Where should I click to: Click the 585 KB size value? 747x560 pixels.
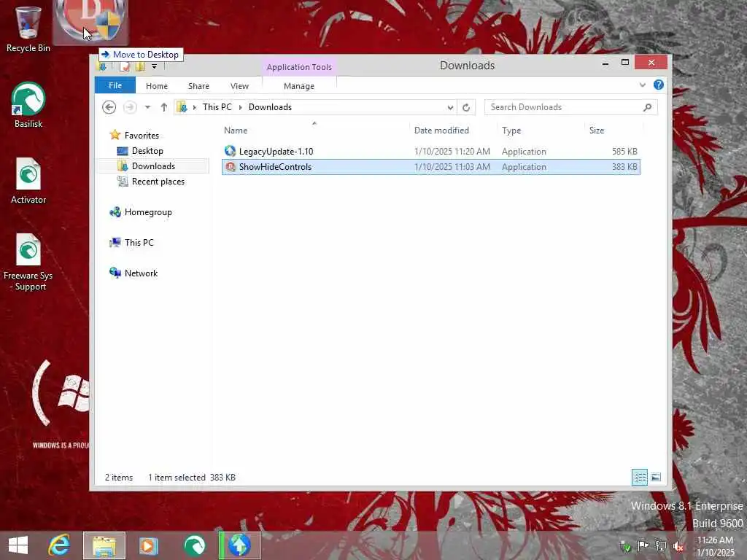coord(624,152)
